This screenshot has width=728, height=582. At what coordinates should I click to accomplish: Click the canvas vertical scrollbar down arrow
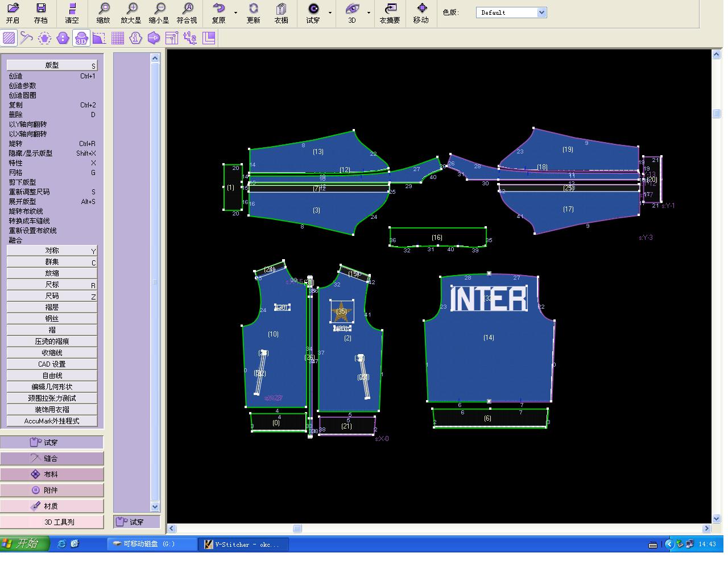click(717, 518)
